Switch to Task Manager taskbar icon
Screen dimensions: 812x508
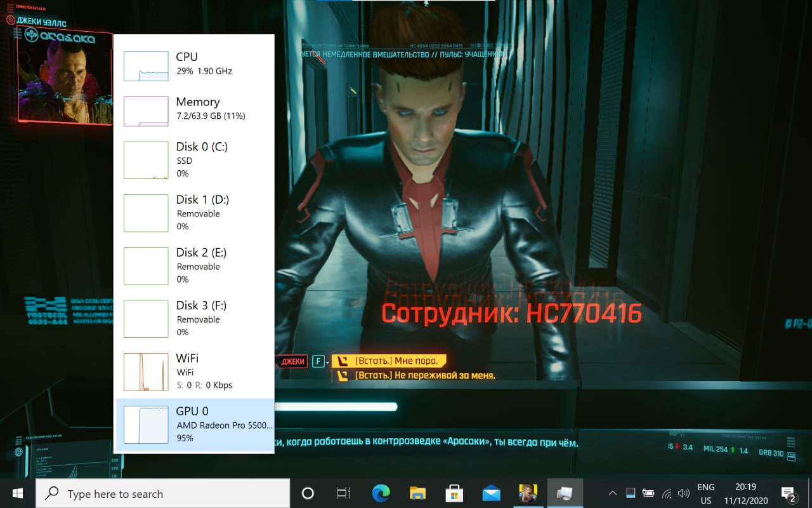coord(565,493)
